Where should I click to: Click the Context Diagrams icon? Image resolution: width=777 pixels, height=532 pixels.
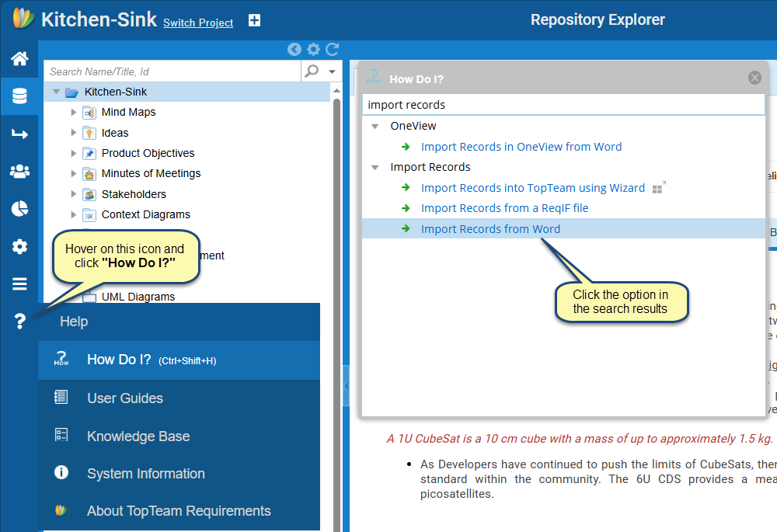[x=89, y=214]
